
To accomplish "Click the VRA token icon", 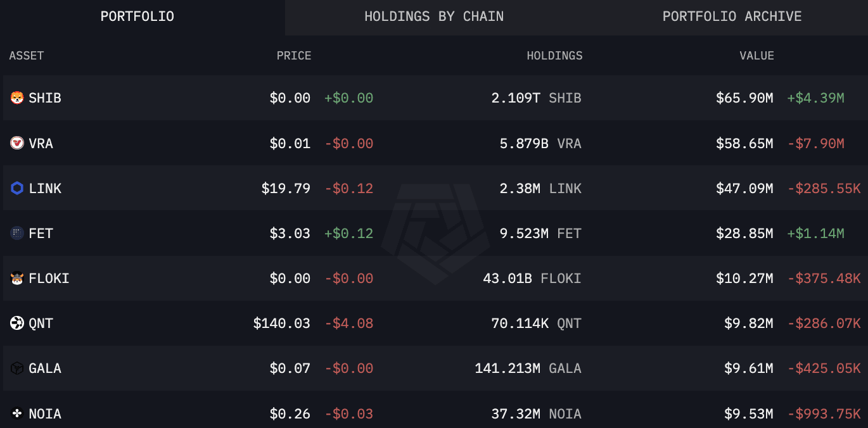I will click(17, 143).
